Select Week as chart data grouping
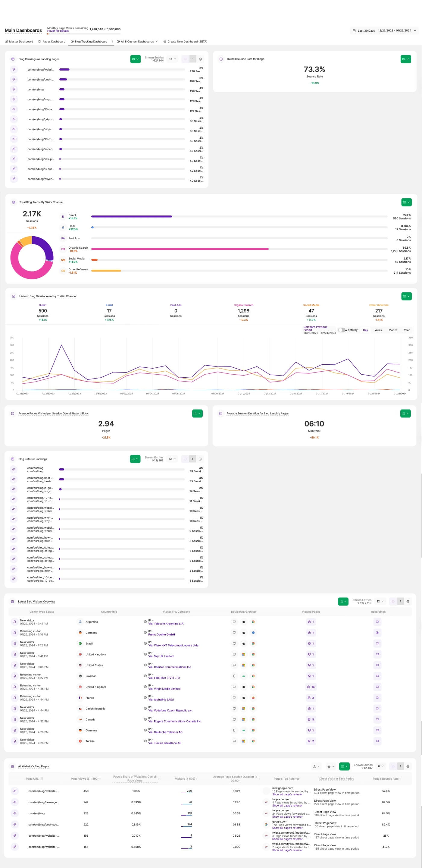The height and width of the screenshot is (868, 422). pyautogui.click(x=378, y=330)
